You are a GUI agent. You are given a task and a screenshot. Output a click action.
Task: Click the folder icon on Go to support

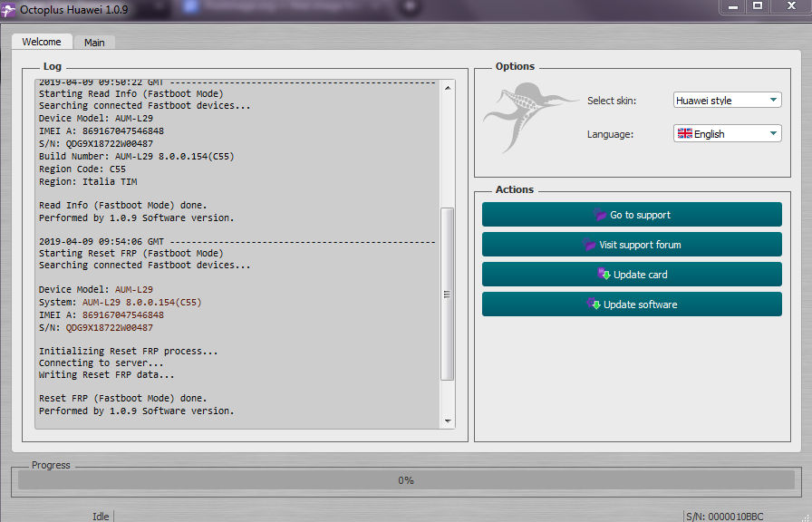pyautogui.click(x=600, y=215)
